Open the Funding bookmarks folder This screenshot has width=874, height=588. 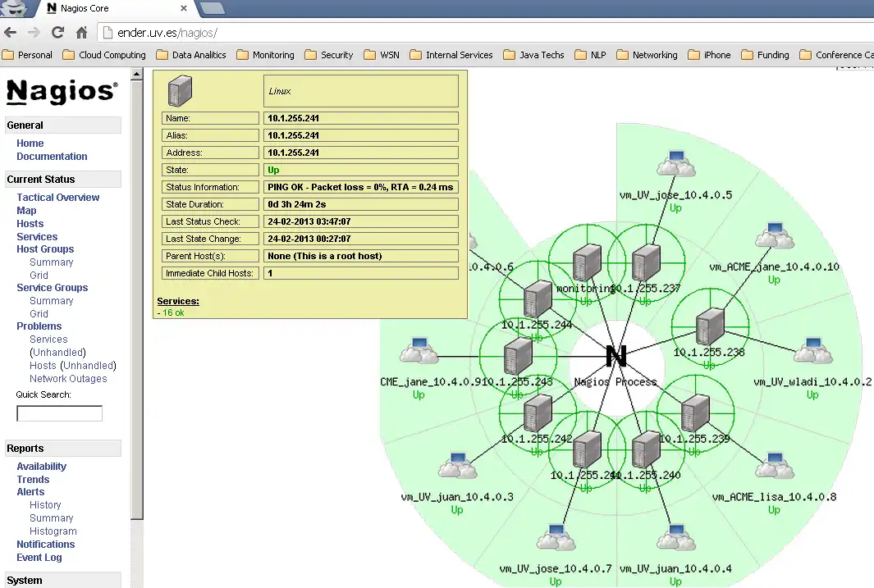pyautogui.click(x=766, y=55)
